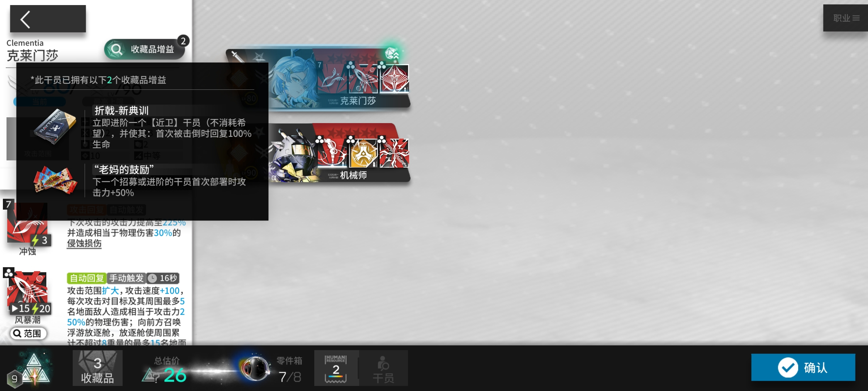Image resolution: width=868 pixels, height=391 pixels.
Task: Open the 收藏品 collectibles tab
Action: 97,368
